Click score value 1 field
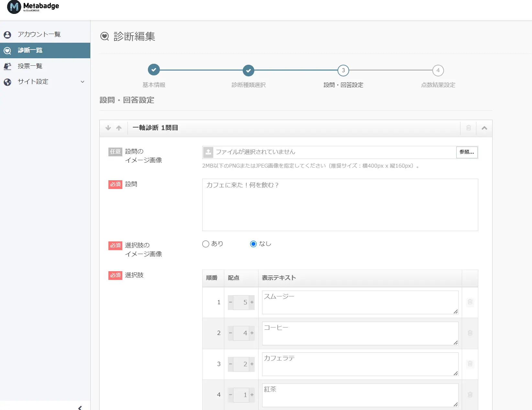The height and width of the screenshot is (410, 532). click(241, 395)
